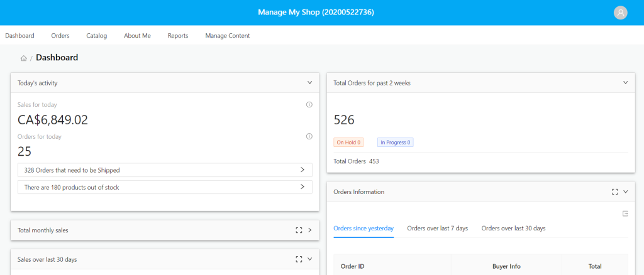Screen dimensions: 644x275
Task: Maximize the Sales over last 30 days panel
Action: [299, 259]
